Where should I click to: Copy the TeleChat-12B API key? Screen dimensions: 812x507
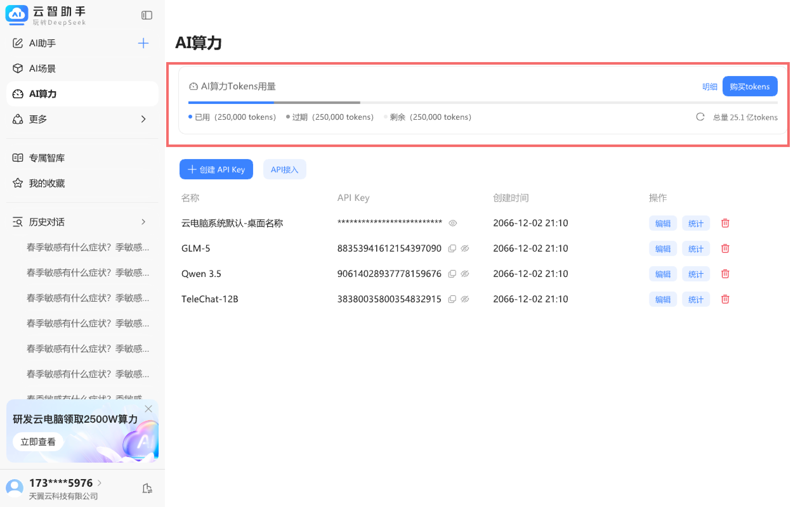click(452, 299)
